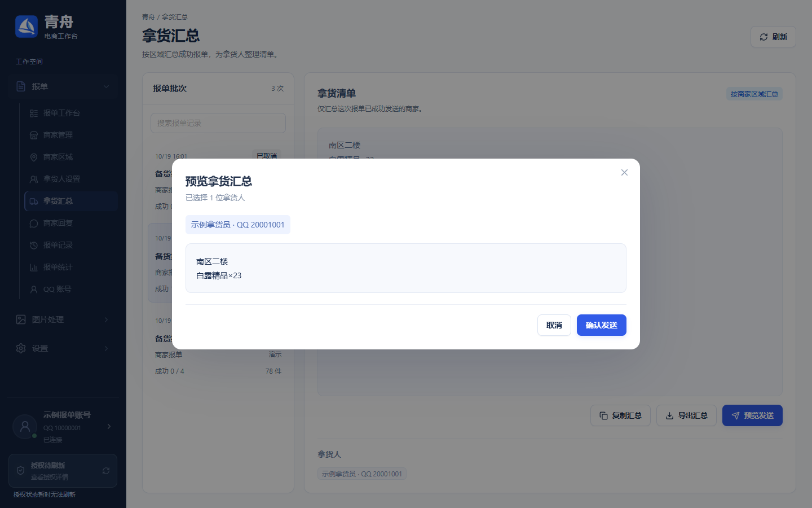The image size is (812, 508).
Task: Open 报单记录 label in the sidebar
Action: point(58,245)
